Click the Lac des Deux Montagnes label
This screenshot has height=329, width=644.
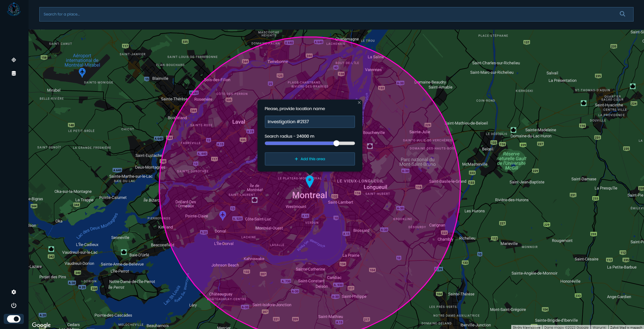97,226
